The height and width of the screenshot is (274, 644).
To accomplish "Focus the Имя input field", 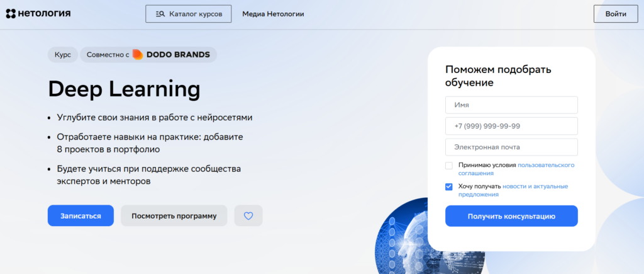I will [511, 105].
